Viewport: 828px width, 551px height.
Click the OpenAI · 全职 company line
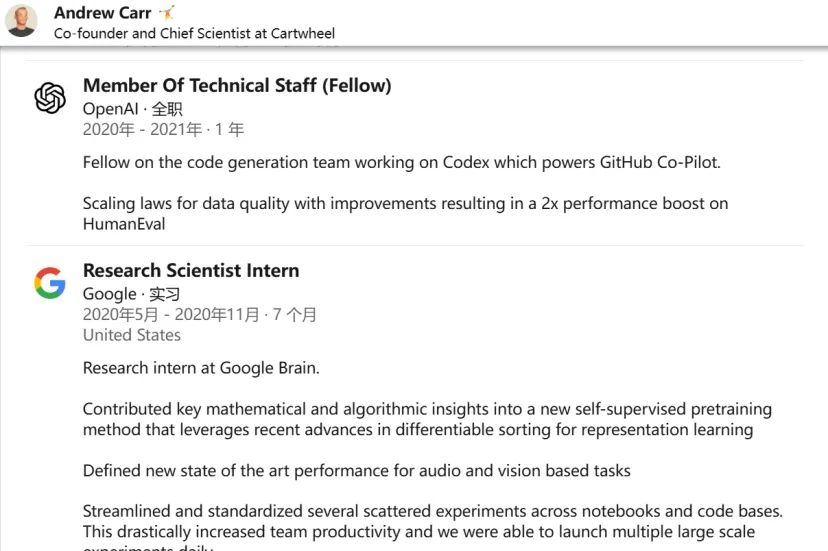[133, 109]
